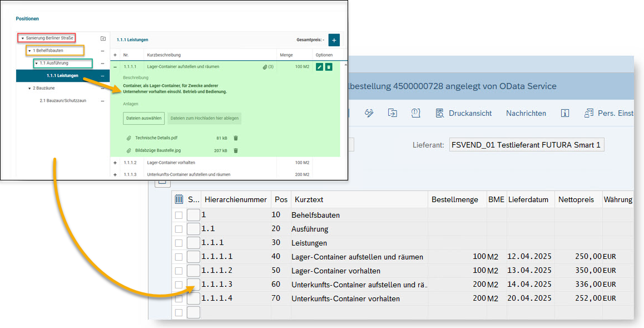Remove the Bildabzüge Baustelle.jpg attachment
The image size is (644, 328).
click(236, 151)
